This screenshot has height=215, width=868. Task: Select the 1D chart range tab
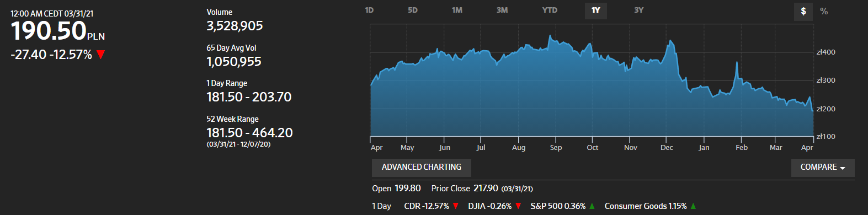pos(369,10)
